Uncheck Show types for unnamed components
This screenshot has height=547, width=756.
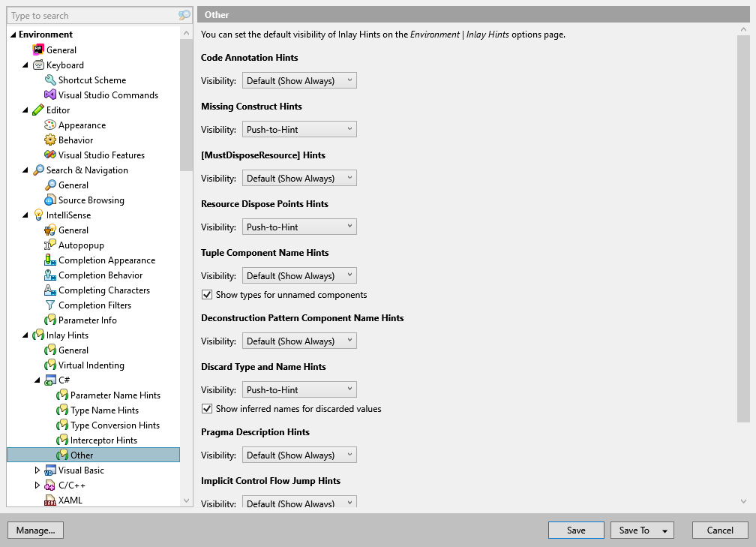pos(207,294)
